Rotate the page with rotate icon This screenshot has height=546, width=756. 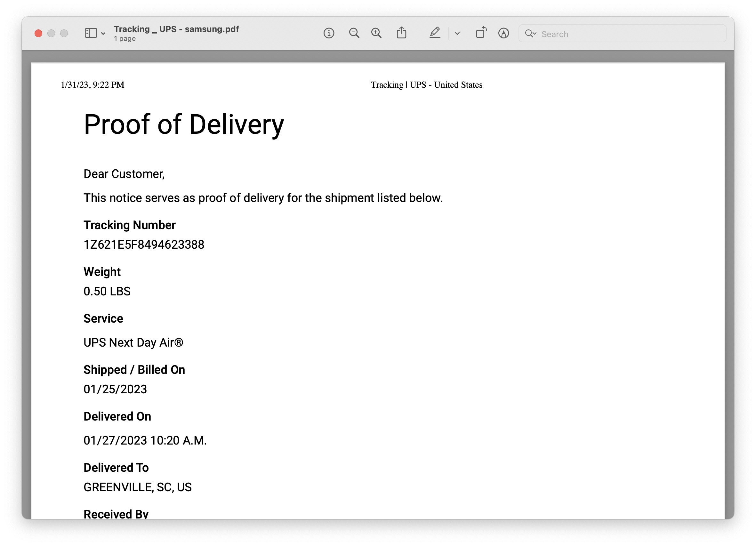click(481, 33)
